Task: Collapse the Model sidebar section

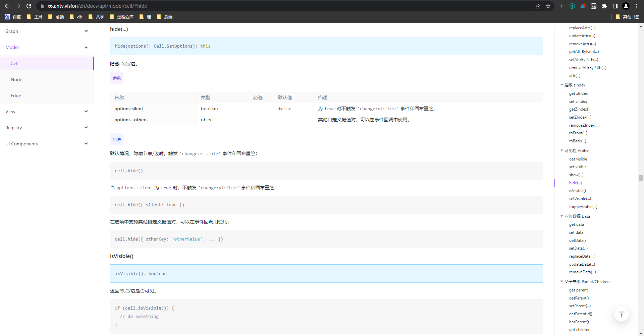Action: (x=47, y=47)
